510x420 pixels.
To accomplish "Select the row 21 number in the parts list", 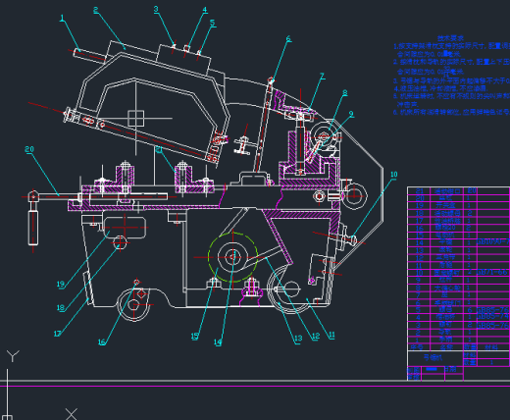I will click(x=419, y=190).
